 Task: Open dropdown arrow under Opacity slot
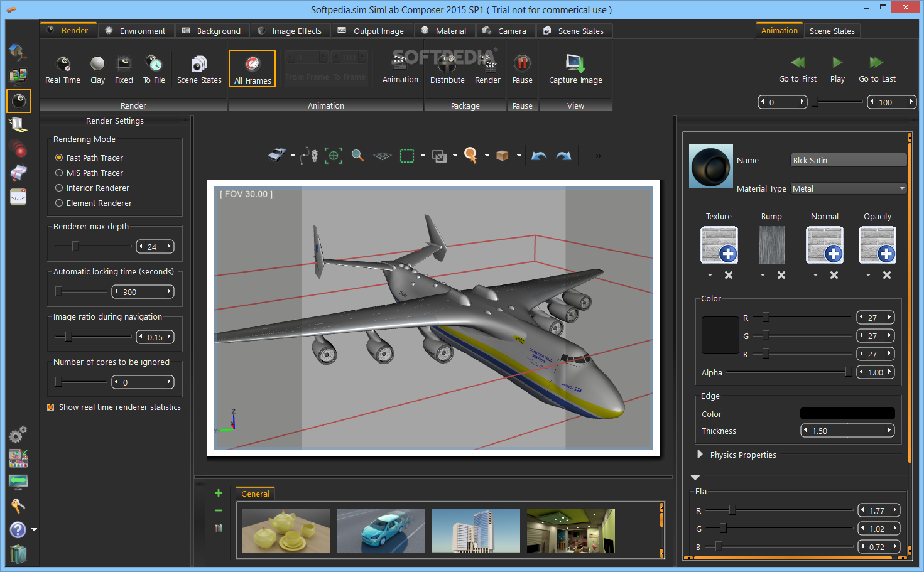click(868, 275)
